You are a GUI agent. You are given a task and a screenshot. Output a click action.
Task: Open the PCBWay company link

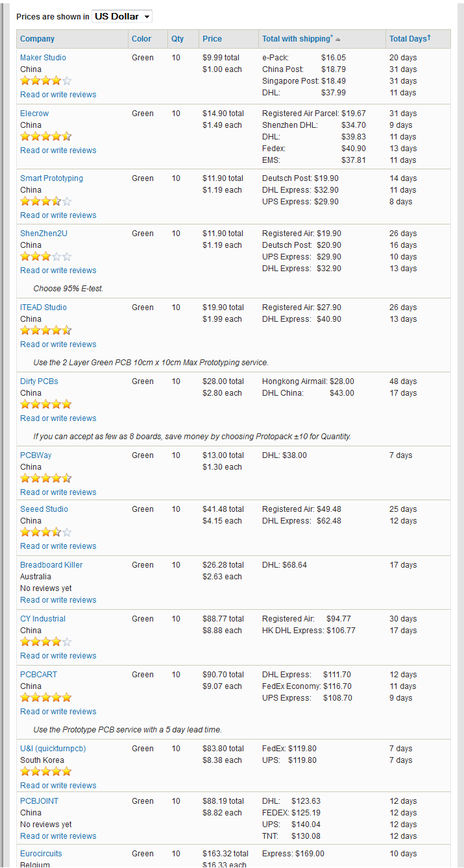[x=36, y=455]
